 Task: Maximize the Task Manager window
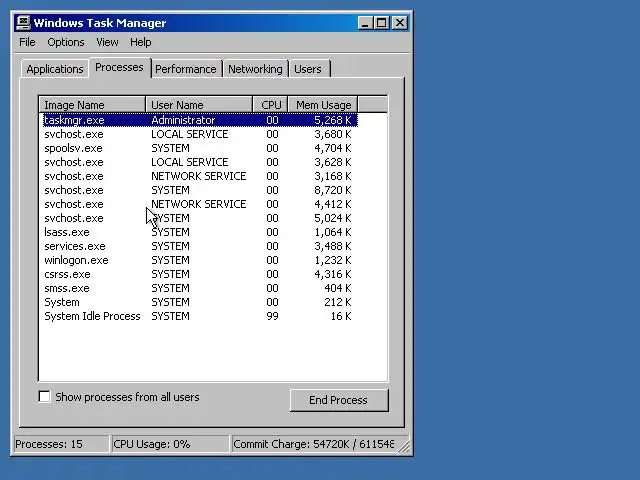coord(382,23)
